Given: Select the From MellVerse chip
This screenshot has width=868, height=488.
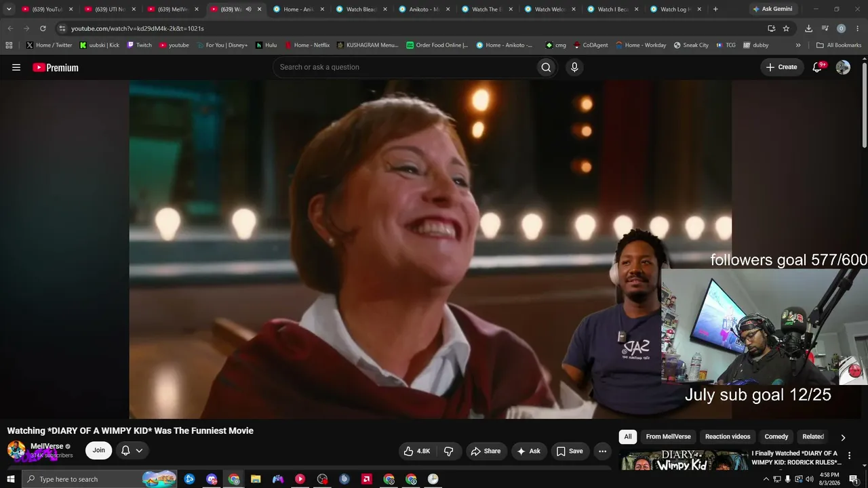Looking at the screenshot, I should pyautogui.click(x=669, y=436).
